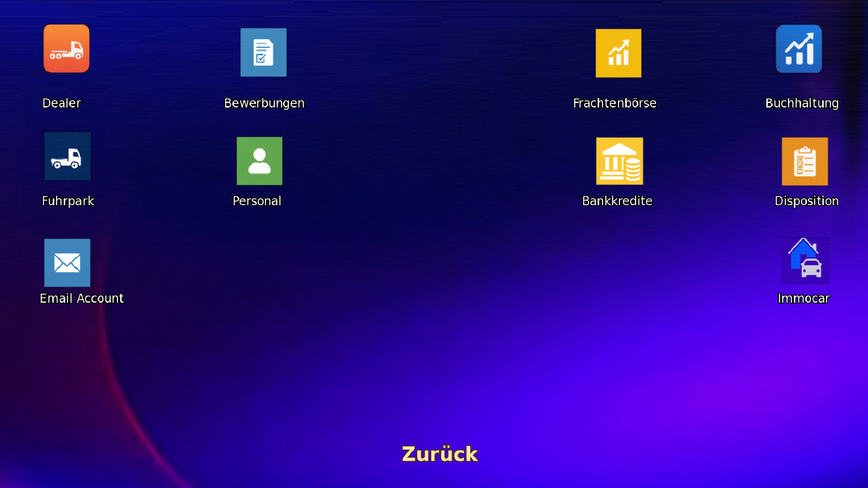Select the Fuhrpark text label
The height and width of the screenshot is (488, 868).
68,201
